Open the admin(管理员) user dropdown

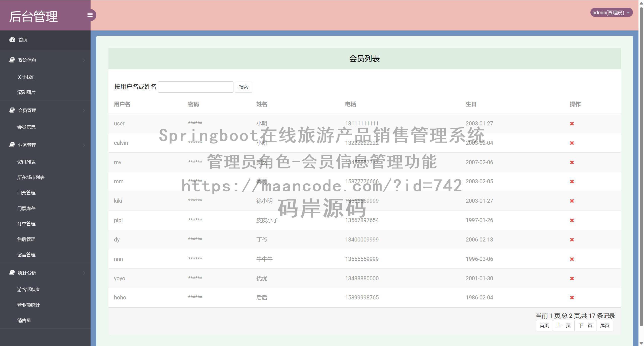(611, 13)
